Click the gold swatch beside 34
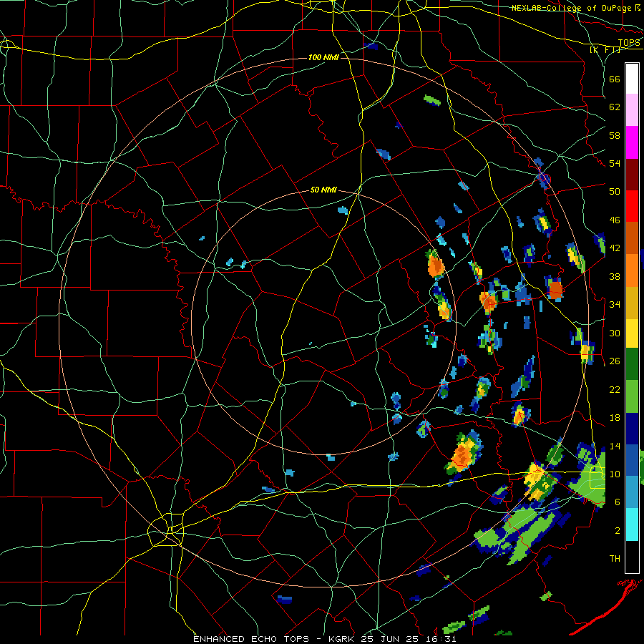Viewport: 644px width, 644px height. coord(632,303)
